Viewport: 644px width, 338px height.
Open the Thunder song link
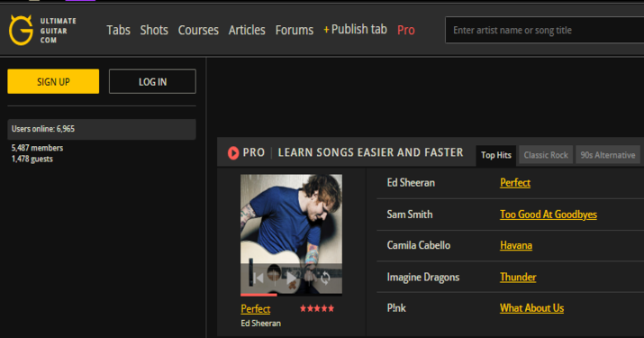pos(518,277)
